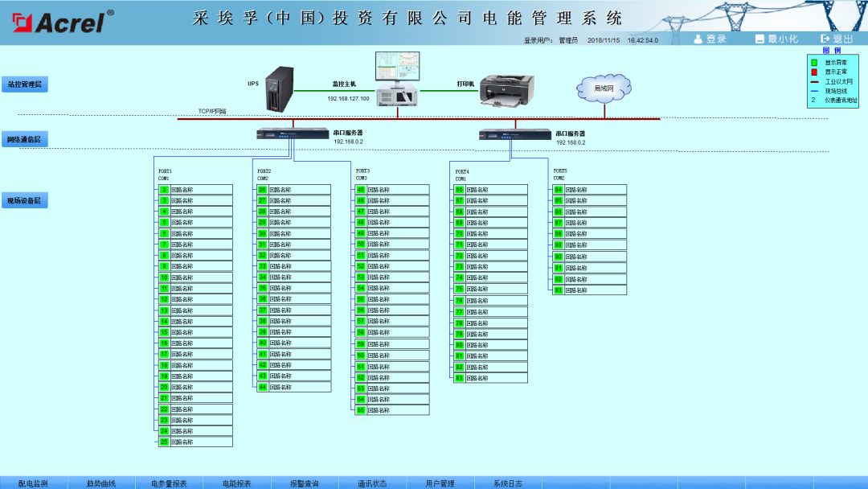Open 趋势曲线 trend curves
Viewport: 868px width, 489px height.
(100, 483)
